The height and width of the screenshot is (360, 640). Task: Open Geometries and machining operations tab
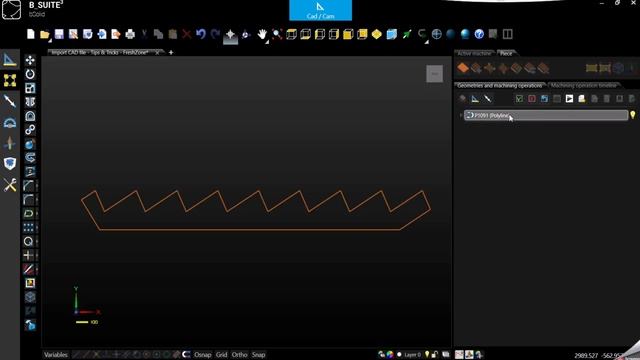click(500, 85)
